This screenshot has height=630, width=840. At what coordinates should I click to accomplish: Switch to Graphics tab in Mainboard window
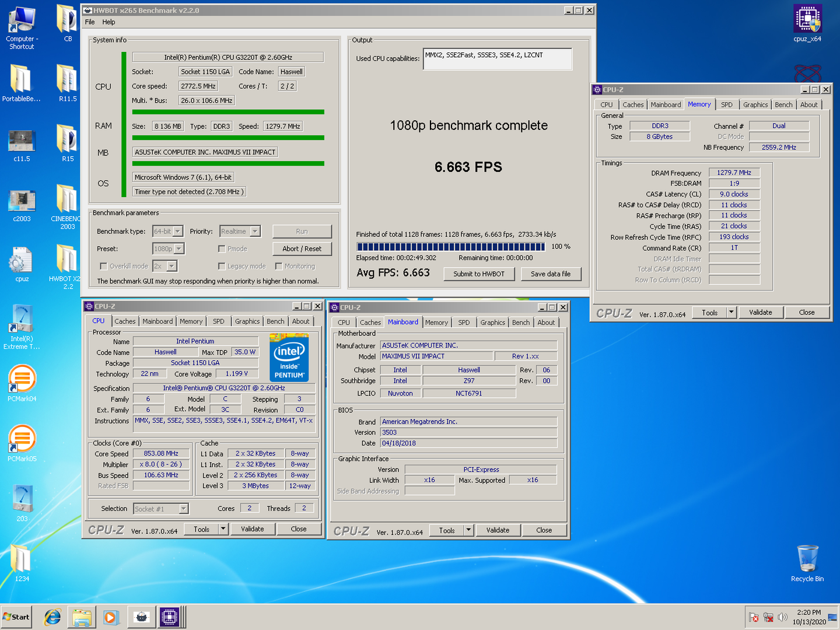tap(493, 323)
